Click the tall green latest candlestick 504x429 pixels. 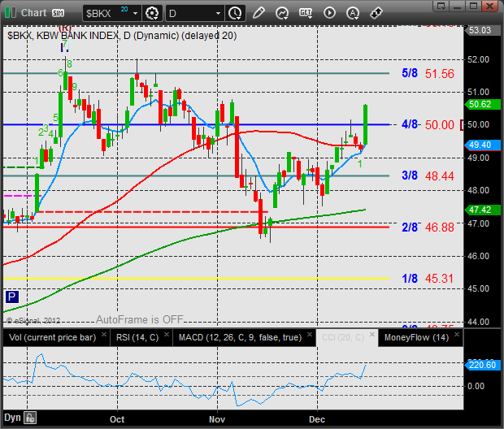tap(366, 124)
